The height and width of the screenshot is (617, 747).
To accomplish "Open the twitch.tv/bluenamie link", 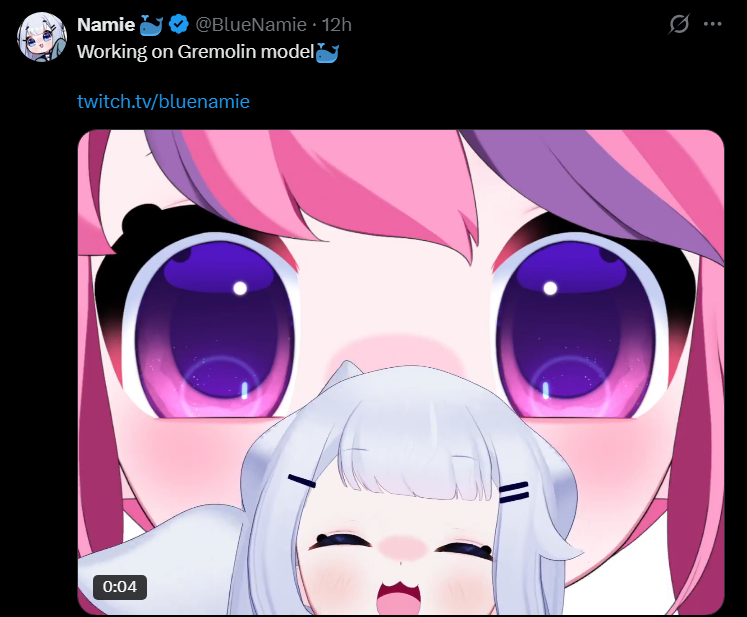I will tap(163, 101).
